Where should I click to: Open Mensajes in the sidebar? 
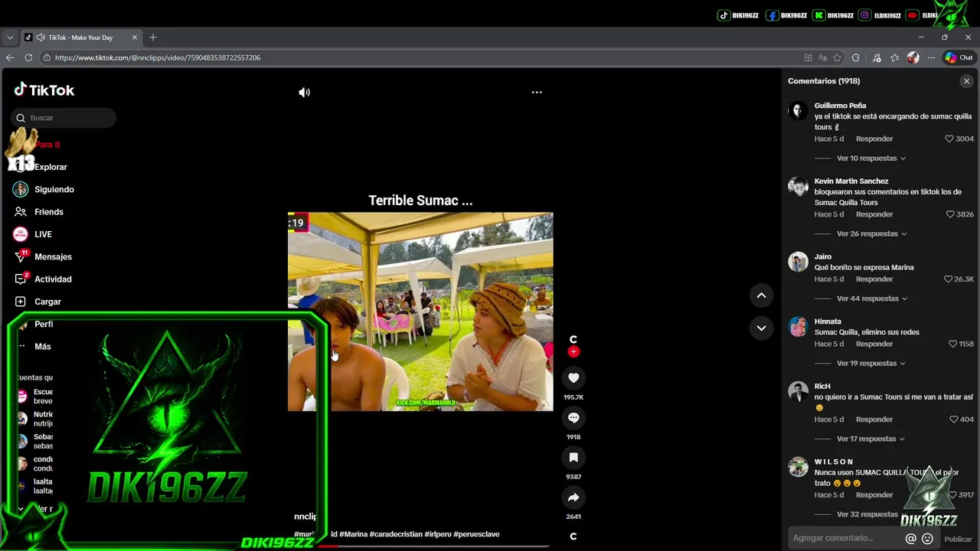point(53,257)
